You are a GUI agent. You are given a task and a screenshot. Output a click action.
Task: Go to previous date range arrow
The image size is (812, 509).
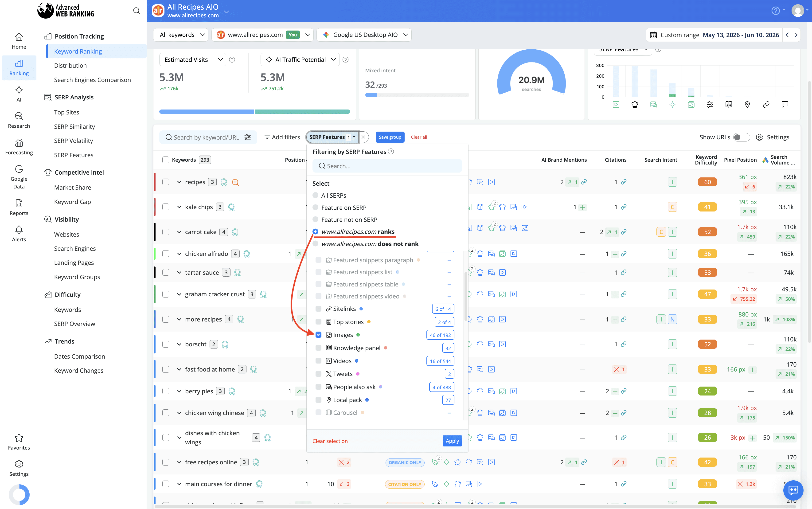(x=787, y=35)
